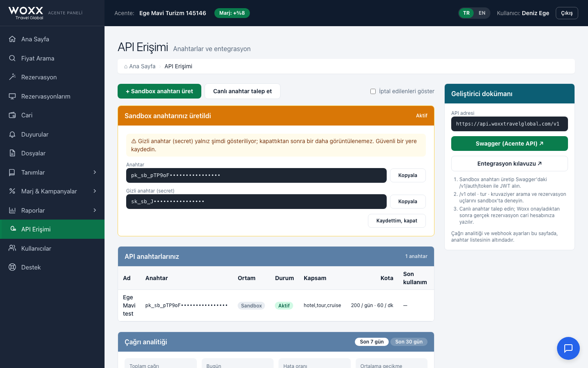Viewport: 588px width, 368px height.
Task: Click the Marj & Kampanyalar percent icon
Action: [x=12, y=191]
